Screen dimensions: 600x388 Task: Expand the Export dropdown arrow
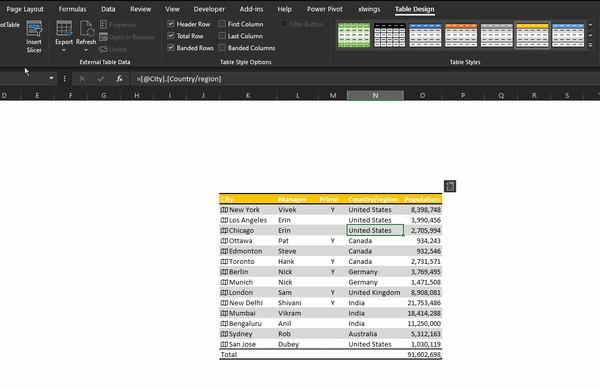64,50
